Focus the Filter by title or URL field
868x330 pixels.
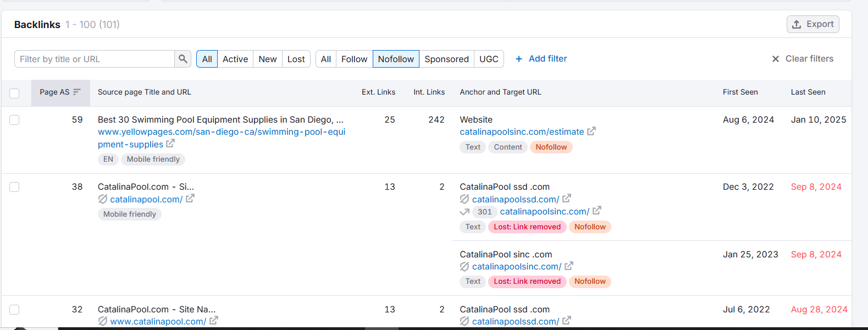tap(95, 59)
